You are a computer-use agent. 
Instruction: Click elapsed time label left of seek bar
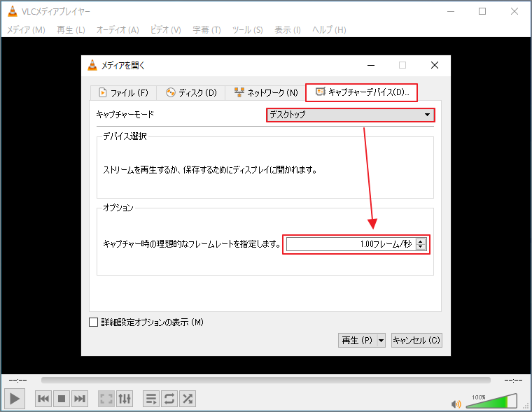coord(17,381)
